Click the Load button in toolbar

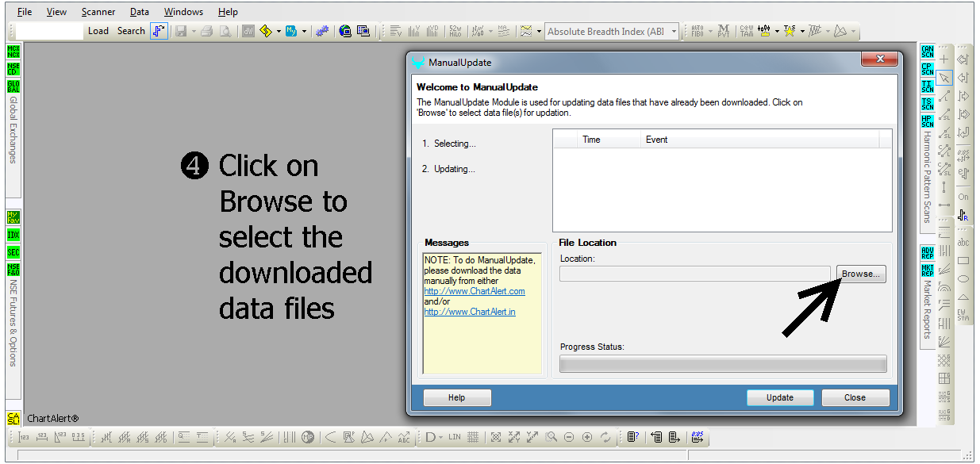coord(98,31)
